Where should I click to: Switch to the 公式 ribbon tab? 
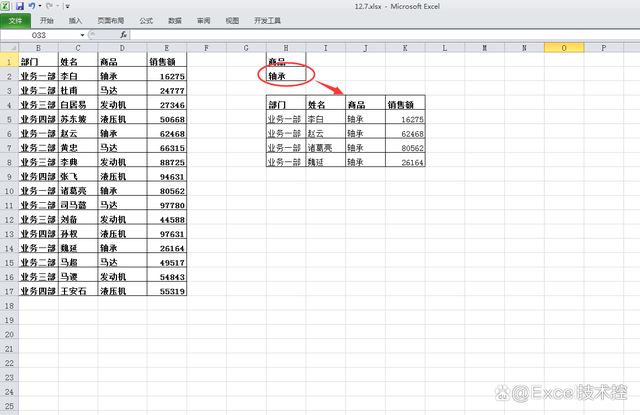click(146, 20)
